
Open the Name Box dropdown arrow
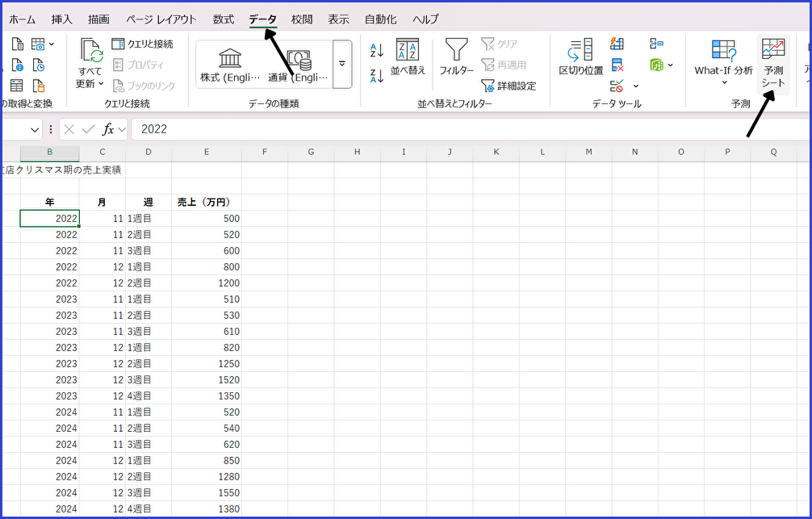35,129
